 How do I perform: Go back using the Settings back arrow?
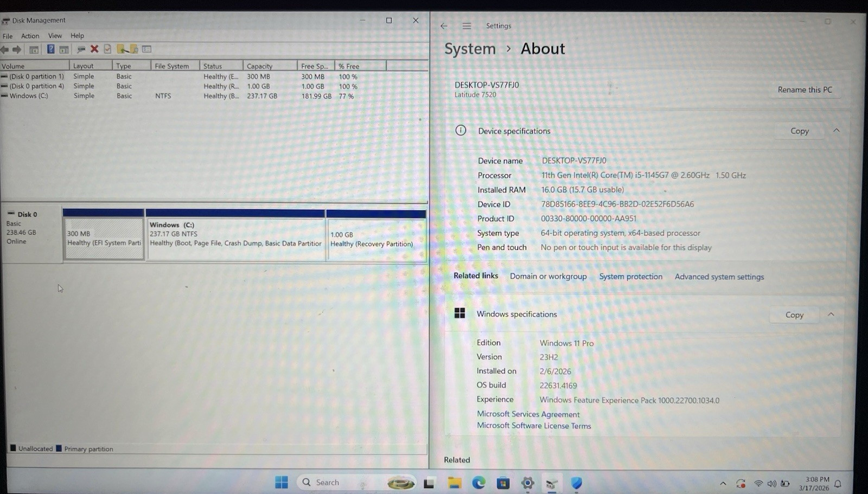pos(444,26)
